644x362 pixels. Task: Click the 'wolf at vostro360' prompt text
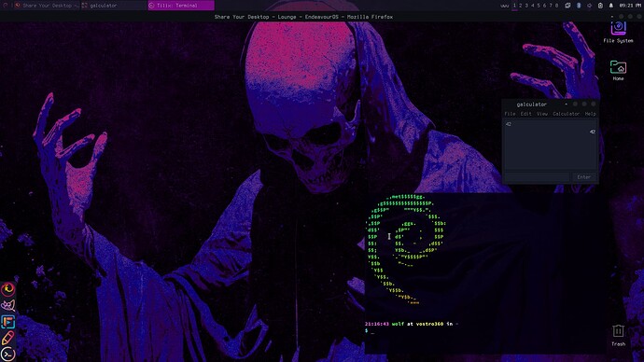click(417, 324)
